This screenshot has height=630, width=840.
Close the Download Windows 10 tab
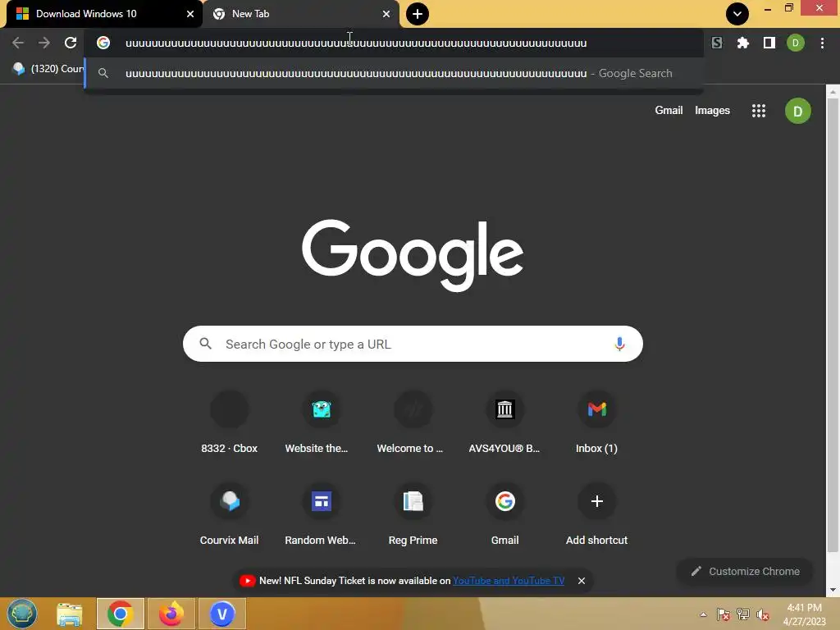[x=190, y=14]
